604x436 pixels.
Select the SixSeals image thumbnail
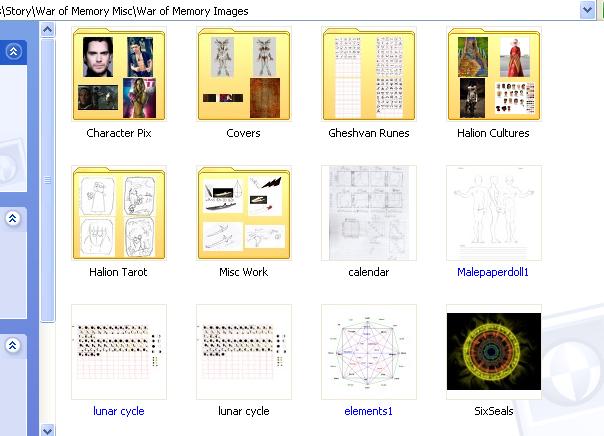(x=493, y=352)
